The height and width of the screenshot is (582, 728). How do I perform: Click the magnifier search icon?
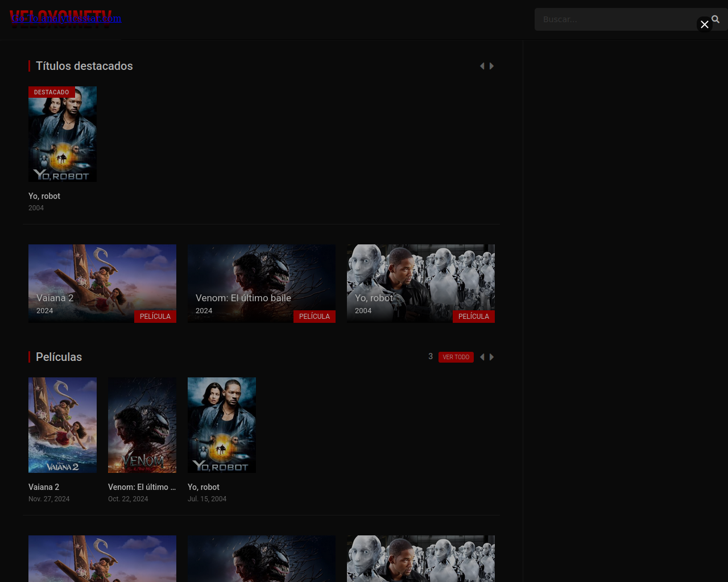coord(715,19)
